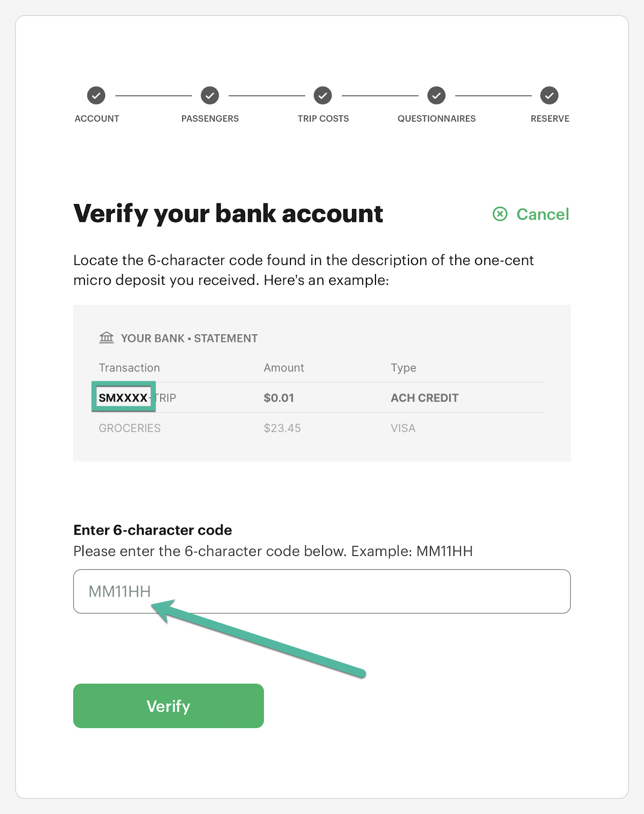This screenshot has height=814, width=644.
Task: Select the TRIP COSTS step label
Action: click(x=324, y=119)
